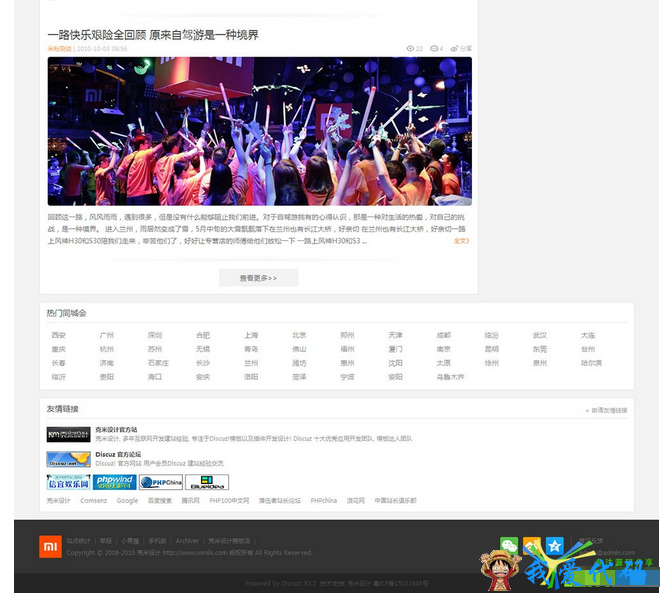Click 手机版 in the footer
The image size is (664, 596).
click(157, 541)
